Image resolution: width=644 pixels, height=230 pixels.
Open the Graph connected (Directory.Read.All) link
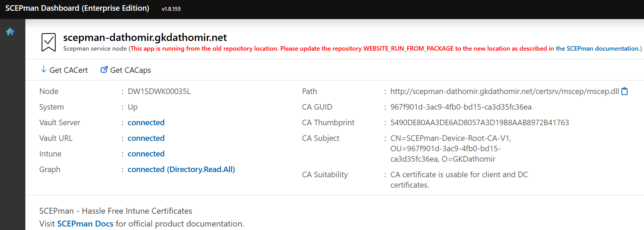[181, 169]
